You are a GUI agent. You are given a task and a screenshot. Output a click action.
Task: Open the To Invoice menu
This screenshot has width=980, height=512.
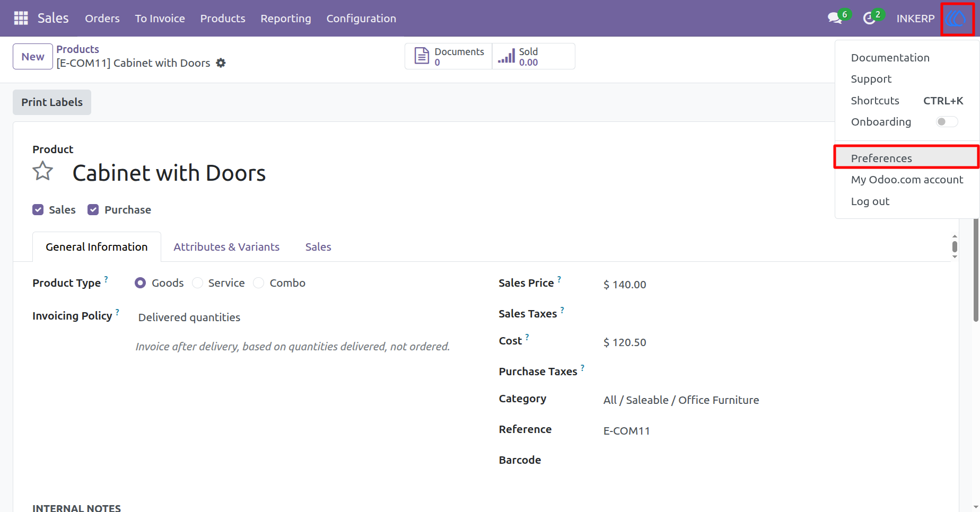(x=160, y=19)
